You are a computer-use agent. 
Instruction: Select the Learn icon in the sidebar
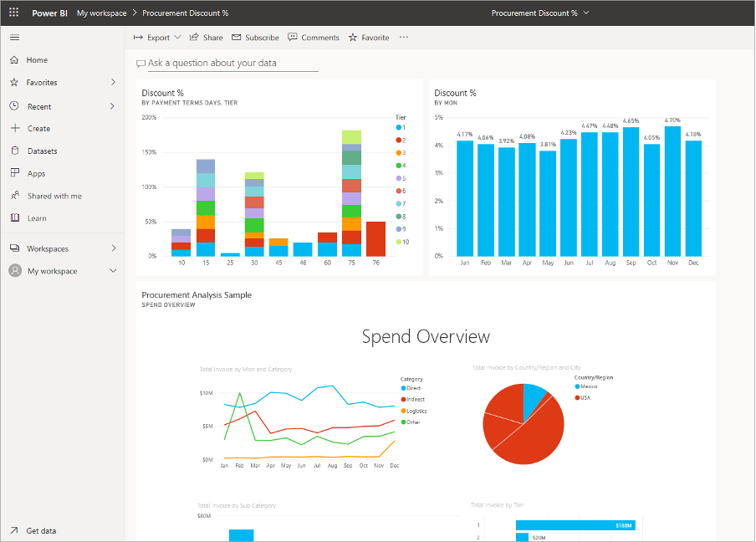click(13, 217)
